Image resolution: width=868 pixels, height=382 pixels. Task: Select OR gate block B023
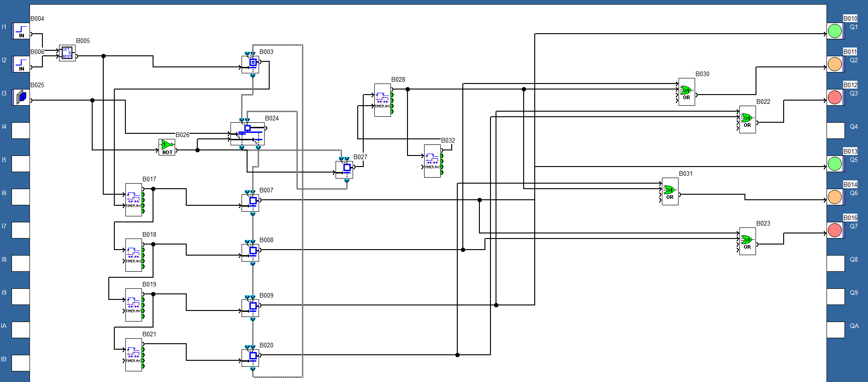[748, 241]
